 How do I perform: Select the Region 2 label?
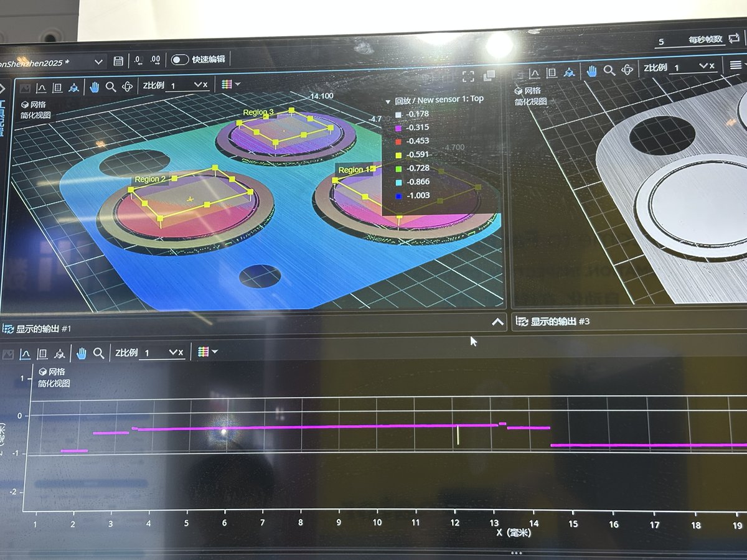coord(149,179)
